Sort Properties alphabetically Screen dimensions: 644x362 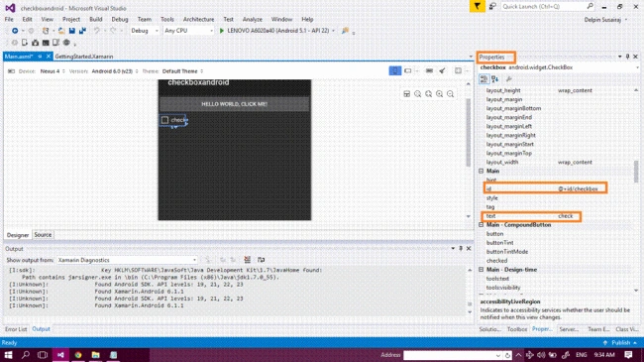(494, 79)
